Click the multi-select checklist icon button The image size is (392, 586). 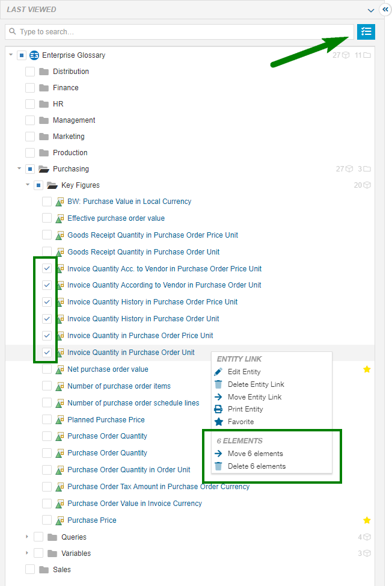(x=366, y=32)
